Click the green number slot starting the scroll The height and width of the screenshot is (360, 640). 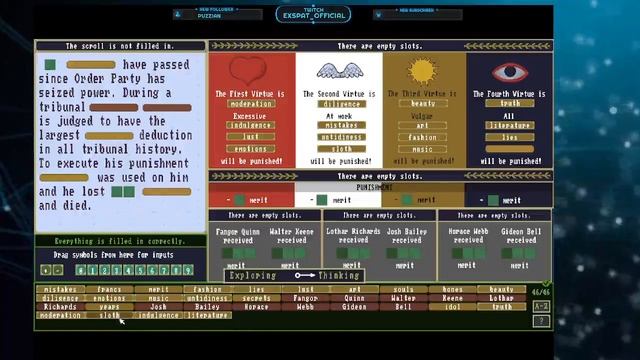coord(50,64)
